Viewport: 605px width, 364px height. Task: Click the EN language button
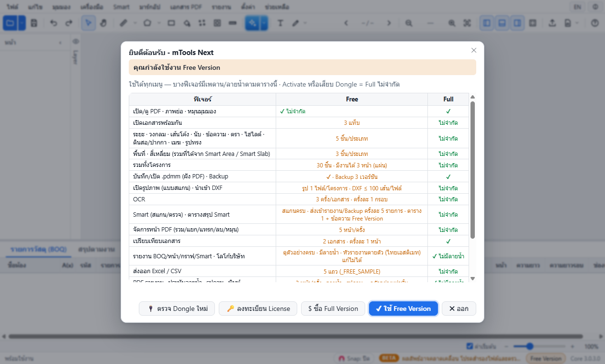point(577,7)
